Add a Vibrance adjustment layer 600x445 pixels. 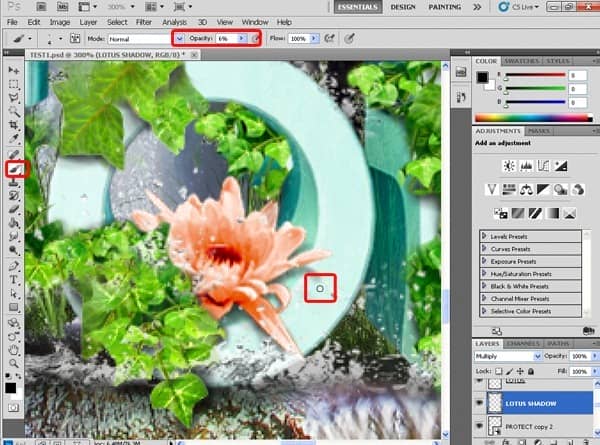coord(491,189)
